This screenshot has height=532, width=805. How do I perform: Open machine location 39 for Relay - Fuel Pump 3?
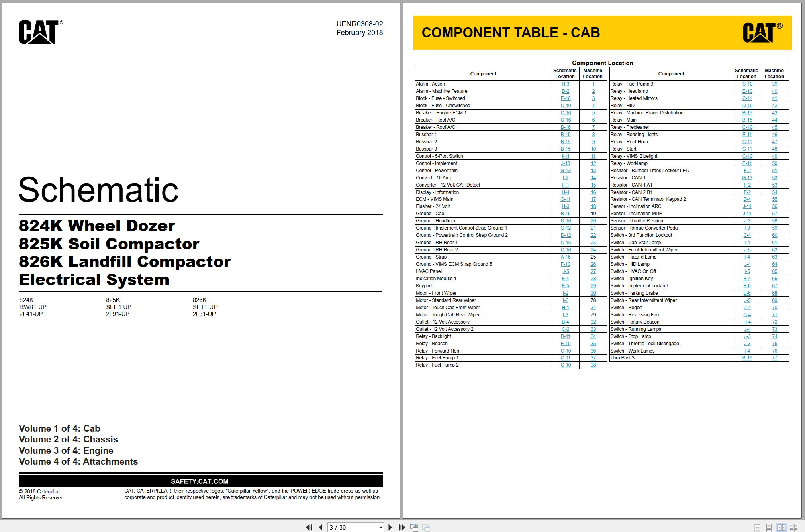click(775, 84)
